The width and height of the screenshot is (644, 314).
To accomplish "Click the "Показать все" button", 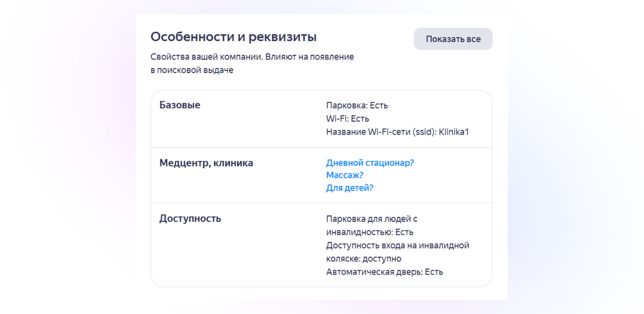I will (453, 39).
